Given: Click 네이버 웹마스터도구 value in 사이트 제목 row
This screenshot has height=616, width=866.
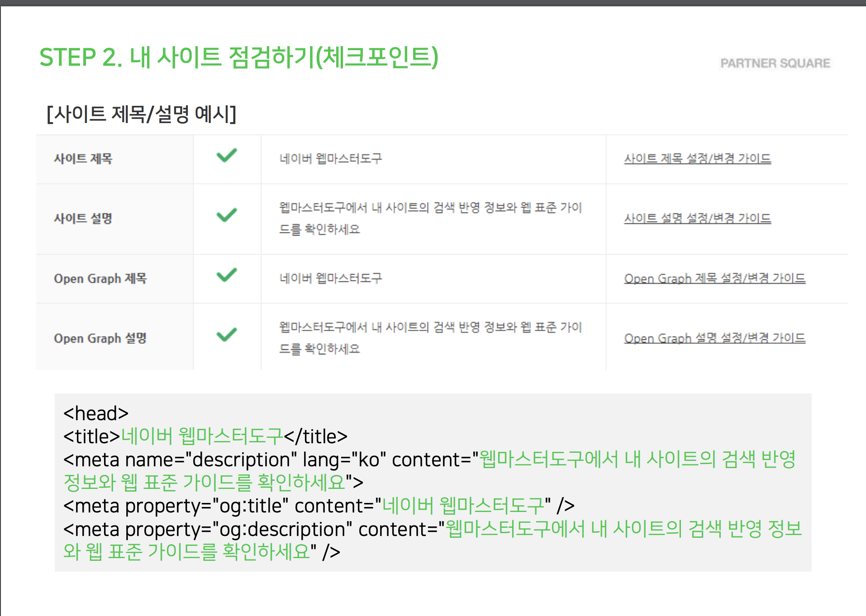Looking at the screenshot, I should coord(331,159).
